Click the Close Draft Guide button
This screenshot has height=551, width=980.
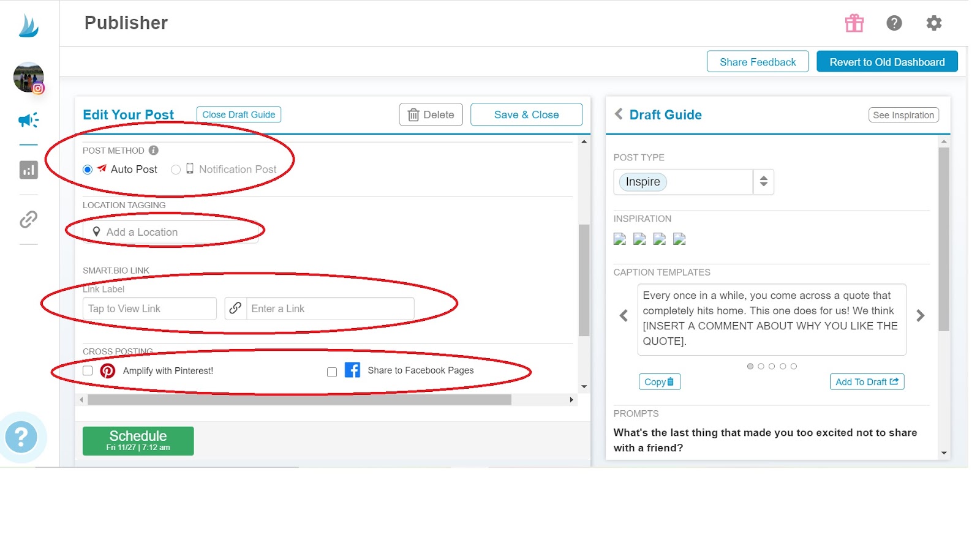pyautogui.click(x=239, y=114)
